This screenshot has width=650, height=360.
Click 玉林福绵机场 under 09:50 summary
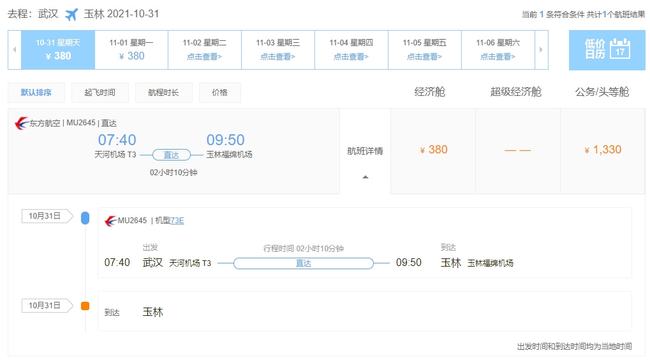click(229, 155)
